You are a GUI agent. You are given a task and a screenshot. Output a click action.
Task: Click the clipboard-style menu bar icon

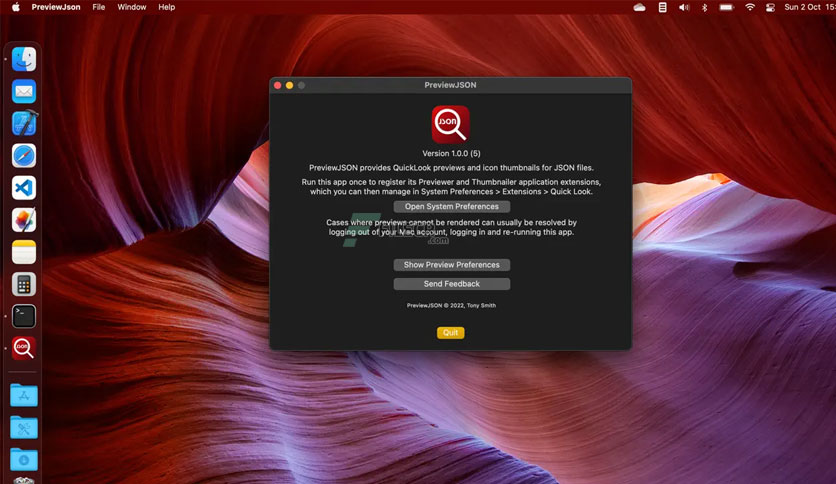coord(662,7)
